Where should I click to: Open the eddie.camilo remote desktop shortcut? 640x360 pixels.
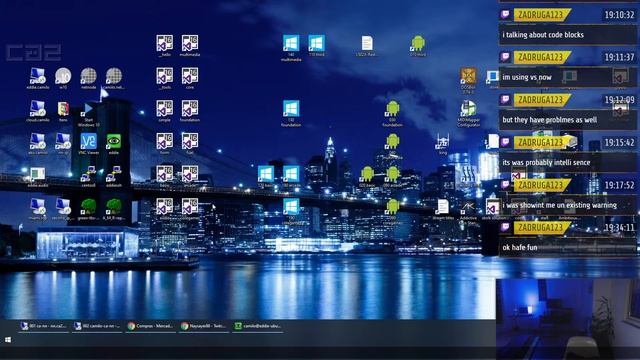click(38, 77)
